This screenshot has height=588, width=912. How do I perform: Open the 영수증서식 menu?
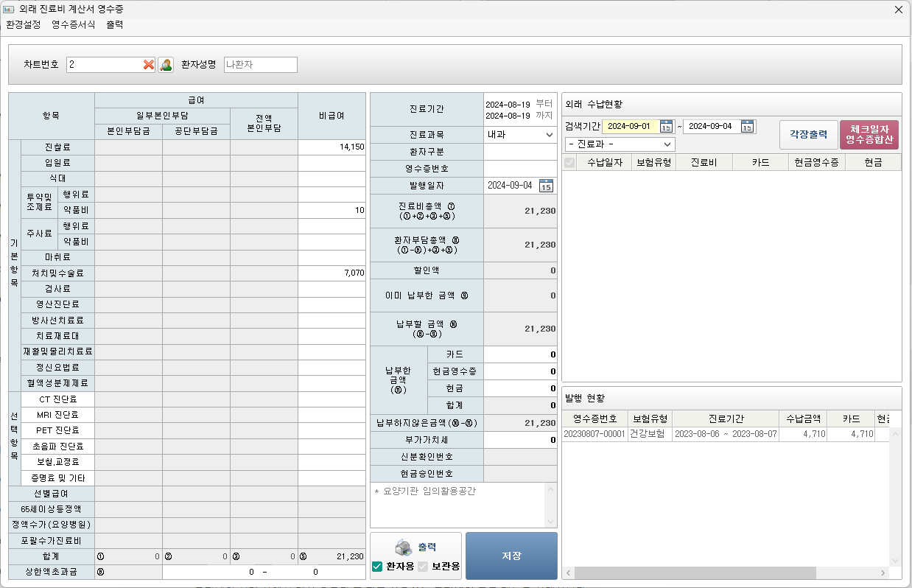(x=73, y=24)
